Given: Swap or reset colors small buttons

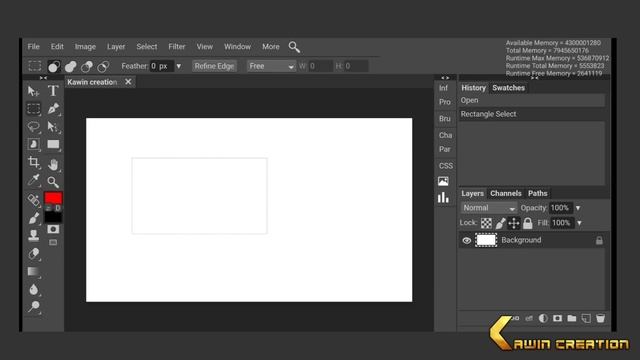Looking at the screenshot, I should 53,208.
